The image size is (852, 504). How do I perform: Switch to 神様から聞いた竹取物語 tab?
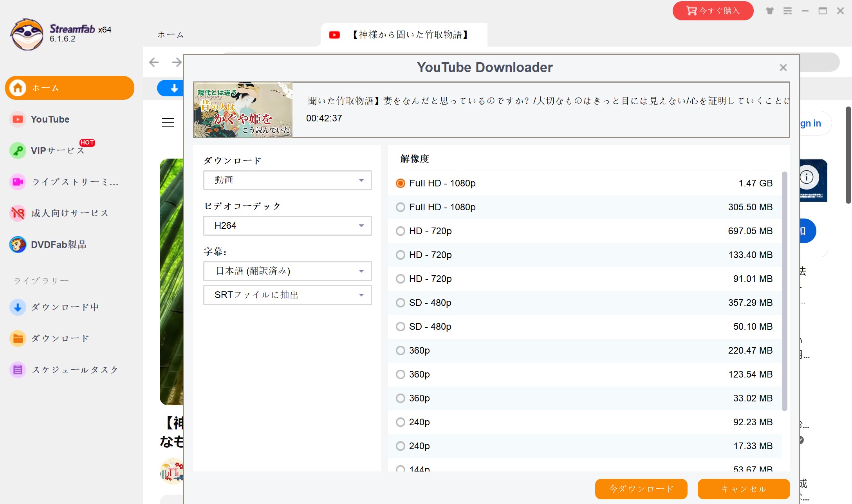pos(404,35)
